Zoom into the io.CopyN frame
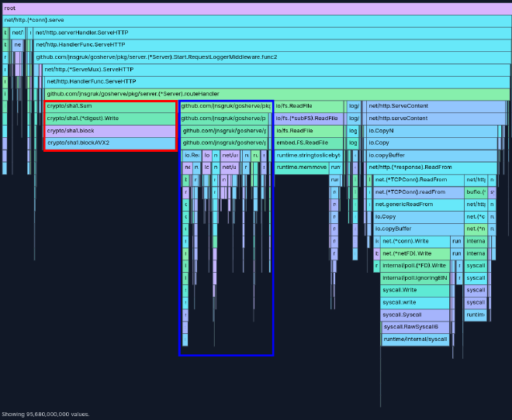 tap(431, 131)
